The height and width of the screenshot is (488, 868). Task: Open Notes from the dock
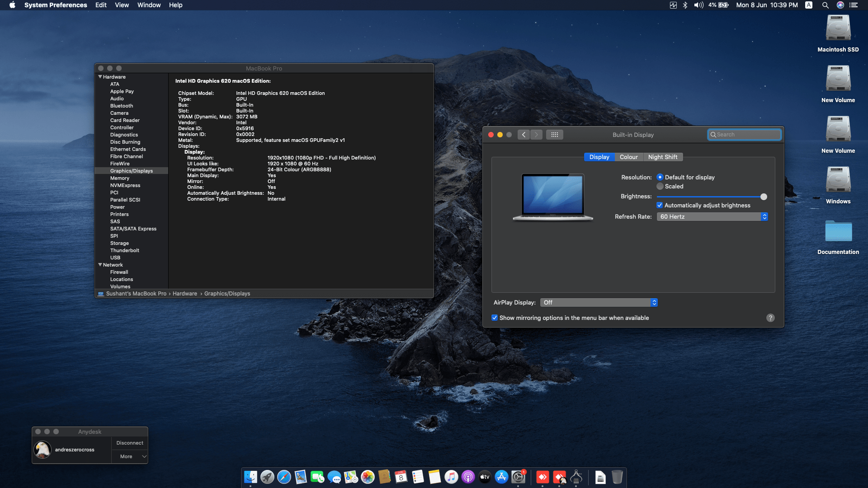(434, 477)
